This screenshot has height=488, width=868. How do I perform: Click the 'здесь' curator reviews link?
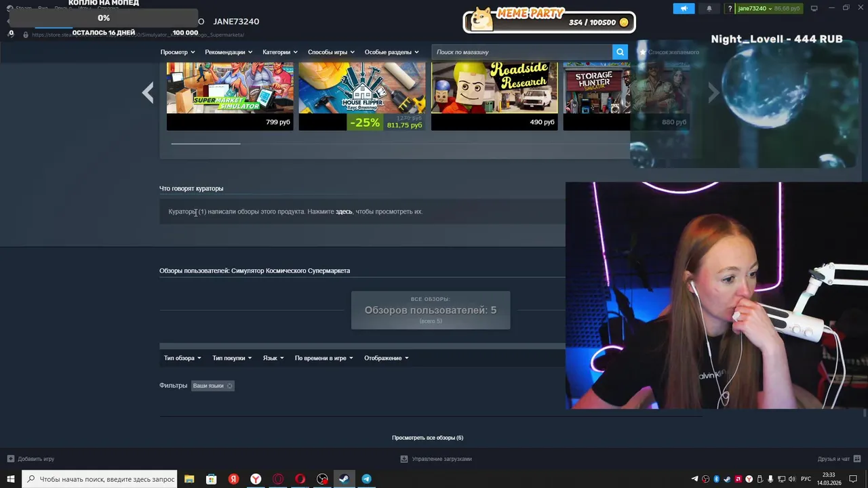344,211
